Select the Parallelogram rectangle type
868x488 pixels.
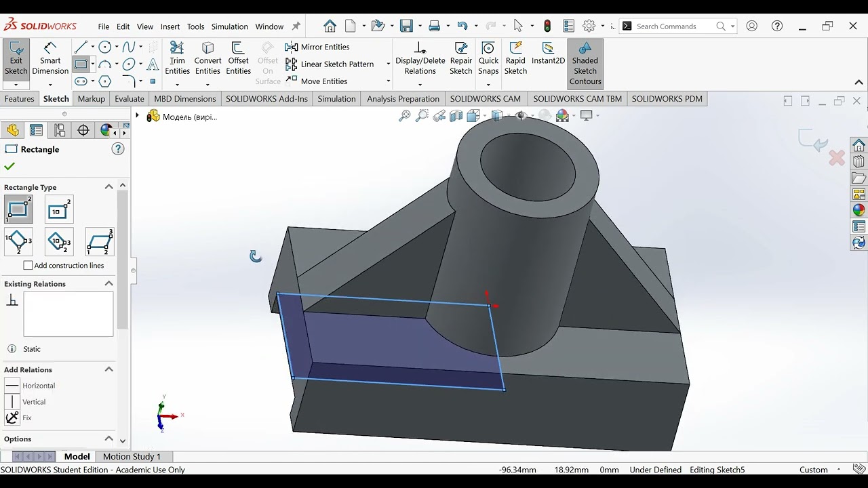pyautogui.click(x=100, y=242)
